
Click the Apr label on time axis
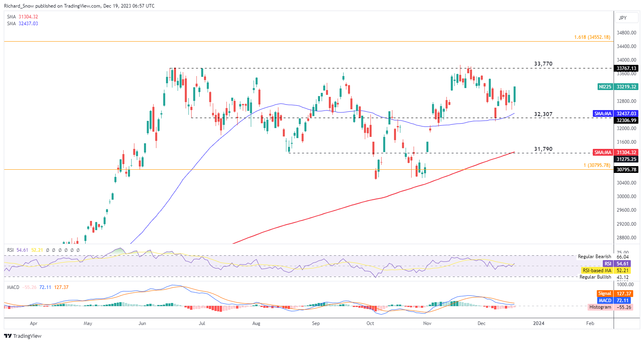pos(34,323)
